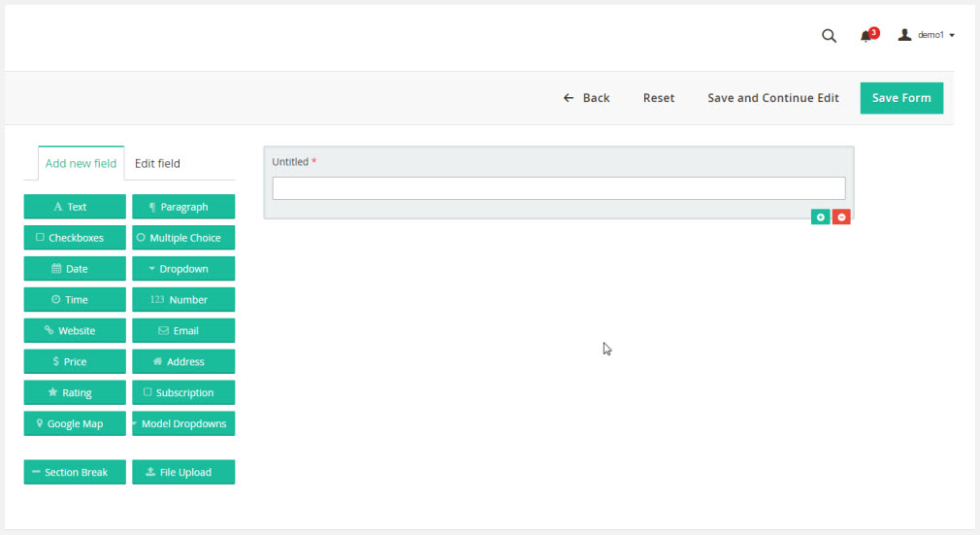
Task: Click the Save Form button
Action: coord(900,98)
